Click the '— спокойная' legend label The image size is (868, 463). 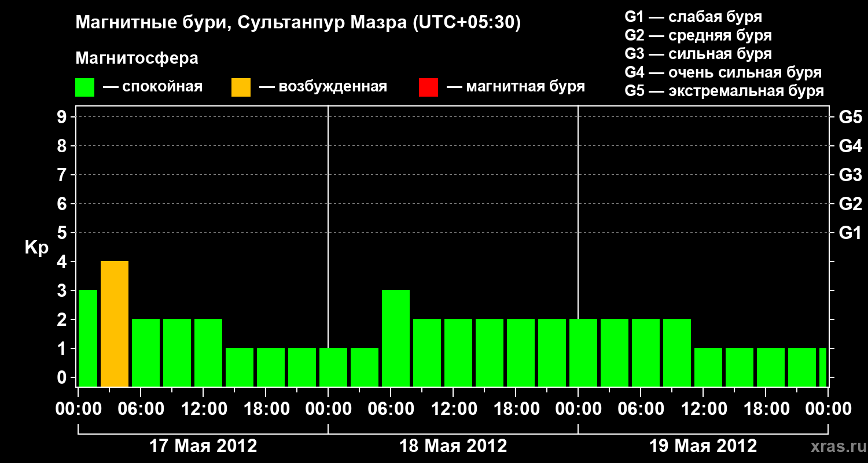(153, 87)
